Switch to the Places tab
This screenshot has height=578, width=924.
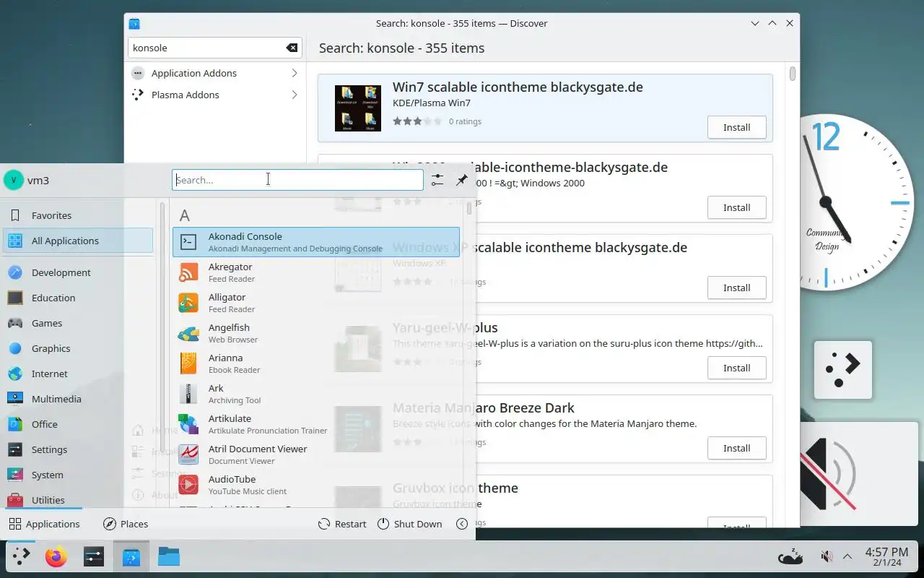tap(126, 524)
